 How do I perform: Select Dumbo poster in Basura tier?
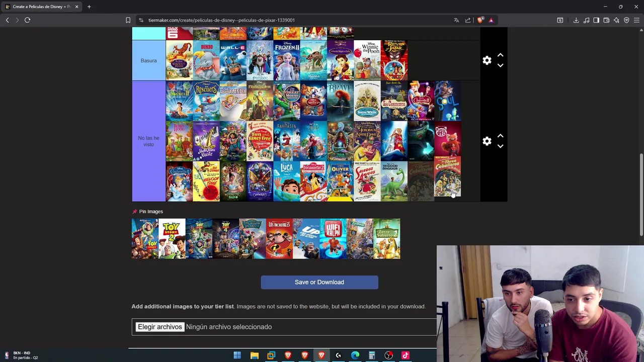coord(206,60)
